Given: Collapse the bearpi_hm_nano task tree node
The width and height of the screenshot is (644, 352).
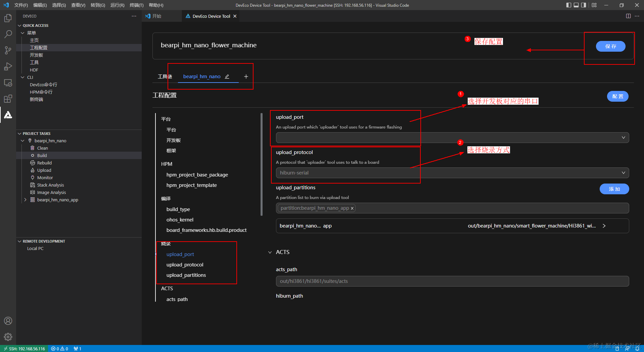Looking at the screenshot, I should pos(22,141).
